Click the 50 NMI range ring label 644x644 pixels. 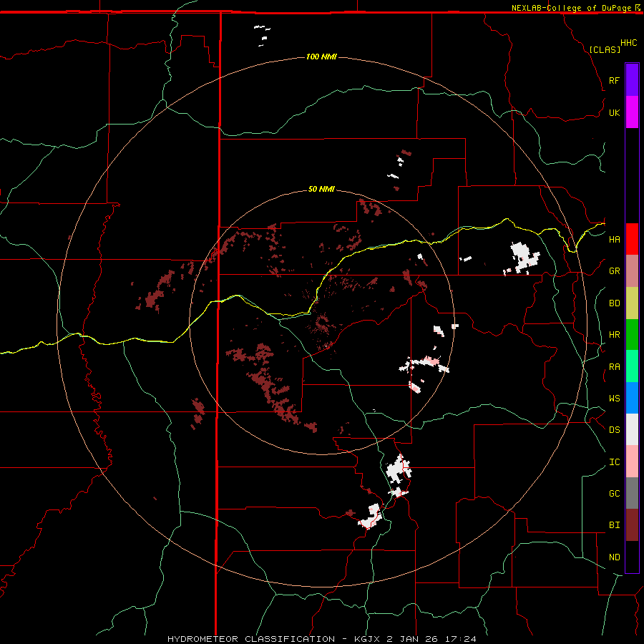(x=321, y=190)
